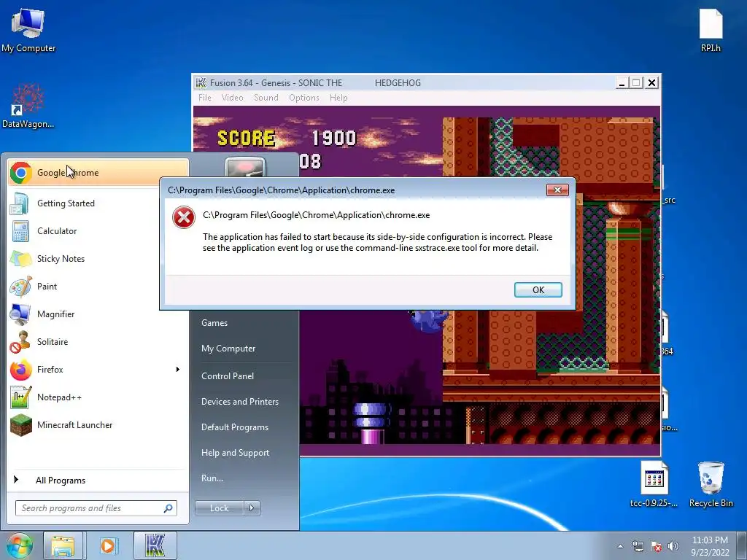Screen dimensions: 747x560
Task: Open Help menu in Fusion window
Action: 338,98
